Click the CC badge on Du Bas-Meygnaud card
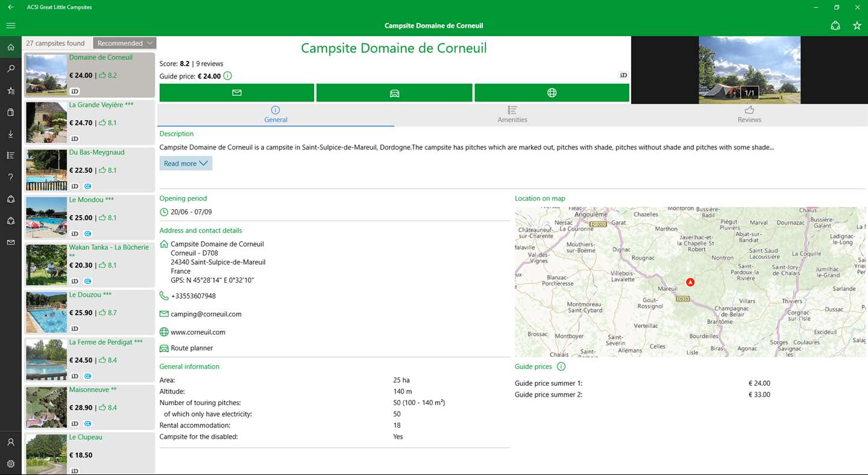 click(x=88, y=186)
